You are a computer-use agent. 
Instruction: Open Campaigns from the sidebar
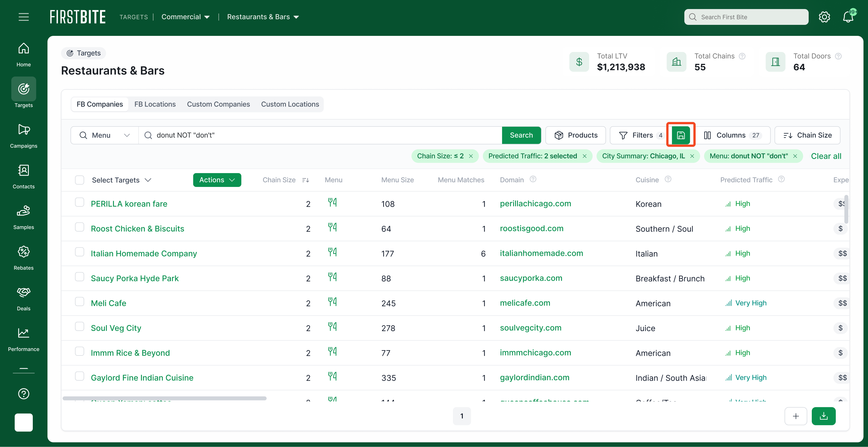(23, 136)
